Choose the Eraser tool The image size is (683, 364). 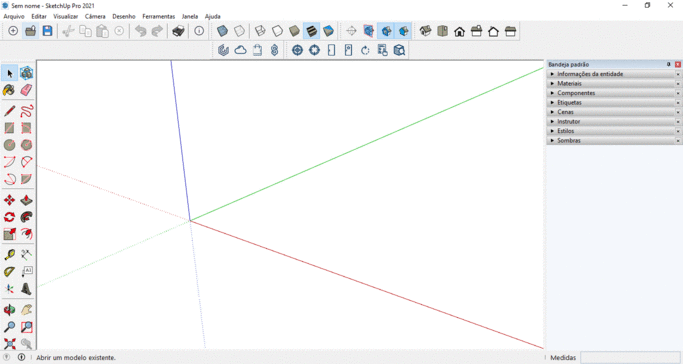tap(27, 90)
